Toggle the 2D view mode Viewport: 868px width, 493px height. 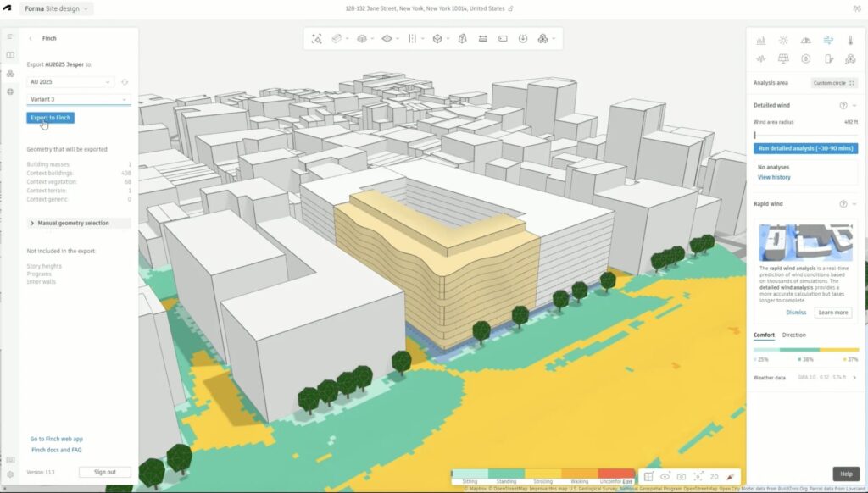[x=715, y=477]
